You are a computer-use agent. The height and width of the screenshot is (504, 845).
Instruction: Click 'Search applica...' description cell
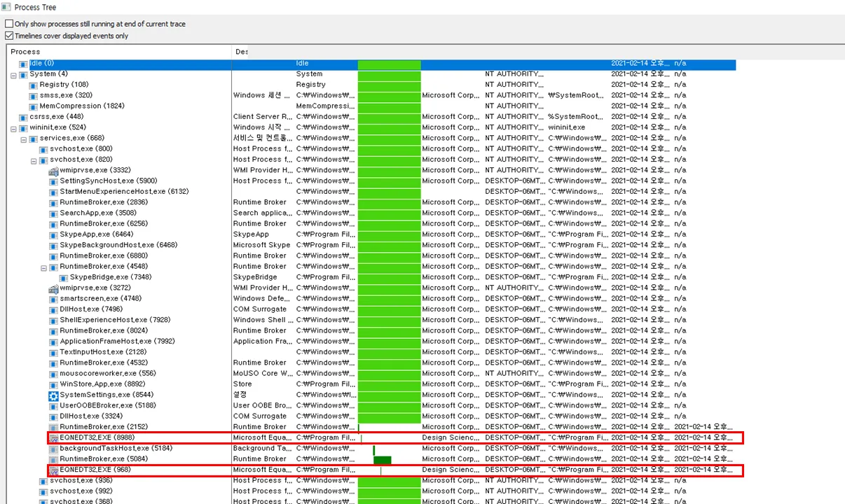[x=263, y=213]
